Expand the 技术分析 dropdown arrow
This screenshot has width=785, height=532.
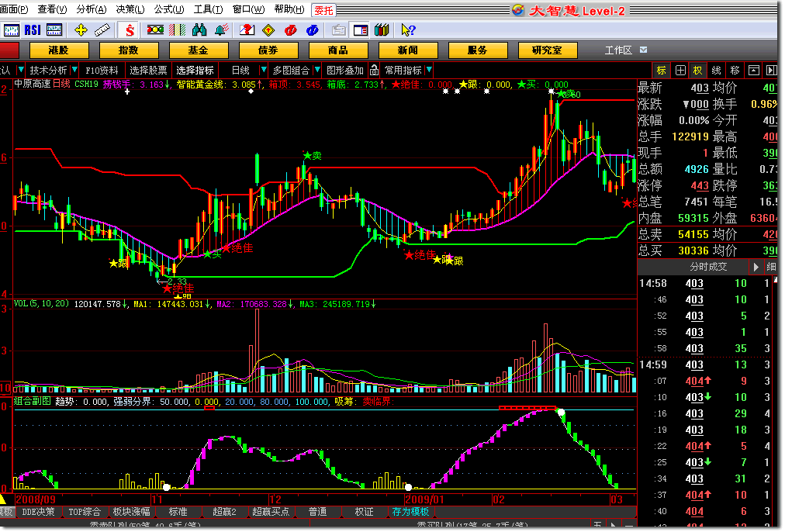[74, 70]
